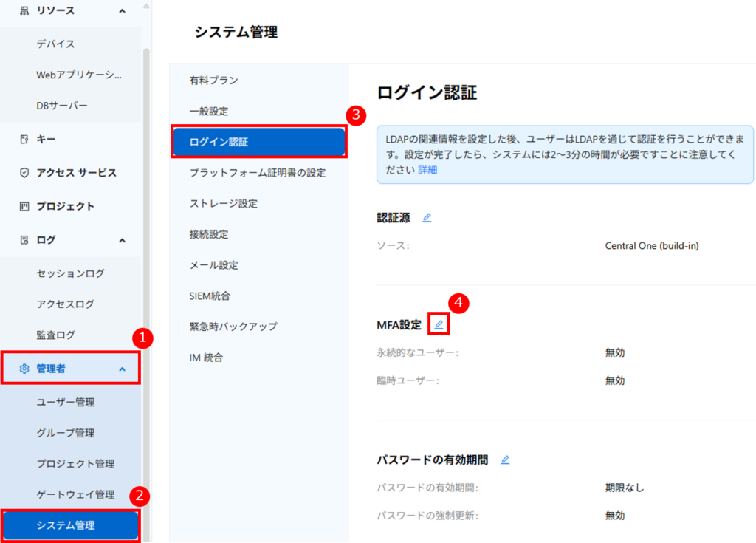
Task: Click the key icon for キー
Action: (x=24, y=139)
